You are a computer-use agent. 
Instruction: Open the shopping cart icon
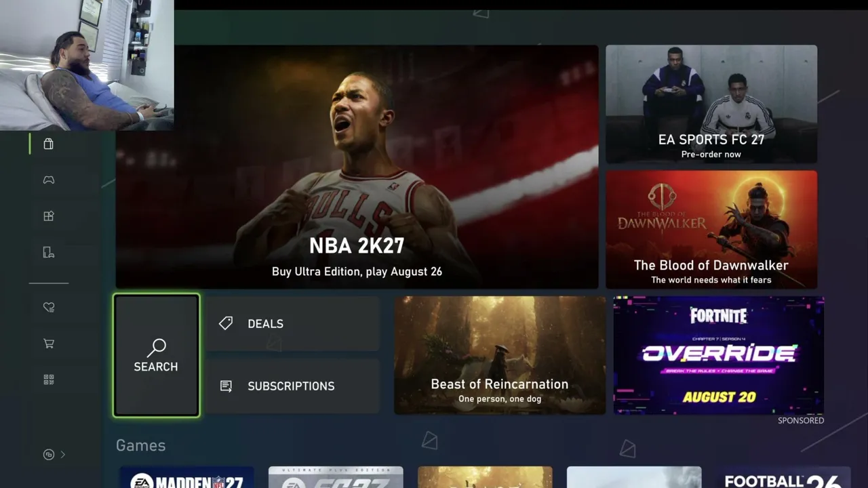coord(49,344)
